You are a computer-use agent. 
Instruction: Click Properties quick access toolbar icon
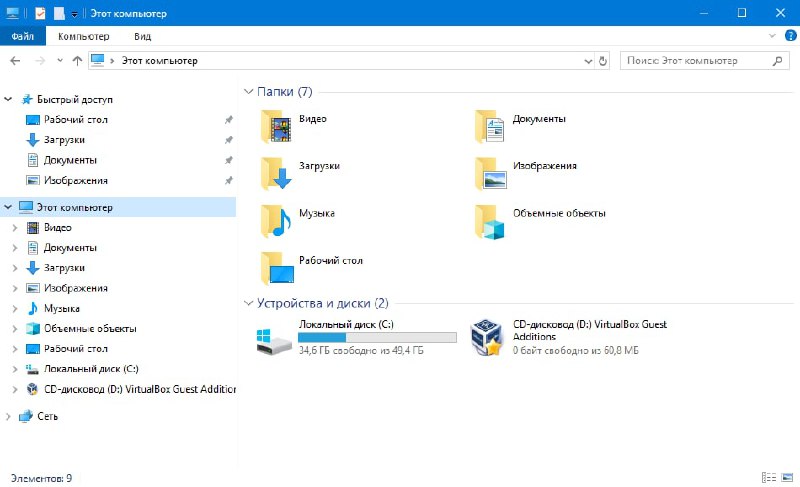(40, 13)
